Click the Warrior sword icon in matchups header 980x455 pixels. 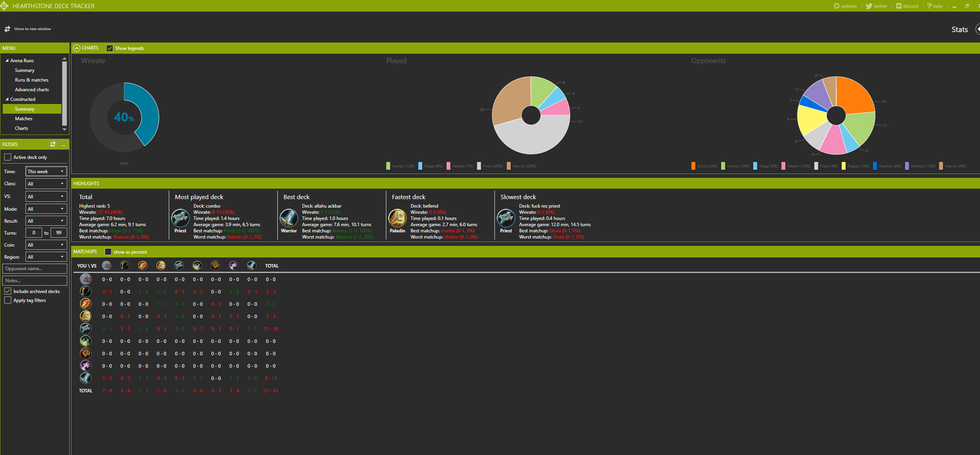click(251, 265)
